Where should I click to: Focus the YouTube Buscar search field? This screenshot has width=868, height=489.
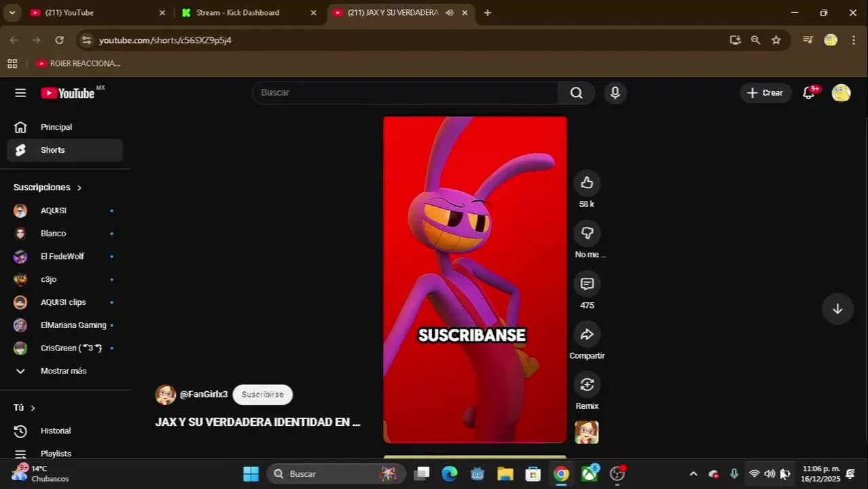click(x=405, y=93)
